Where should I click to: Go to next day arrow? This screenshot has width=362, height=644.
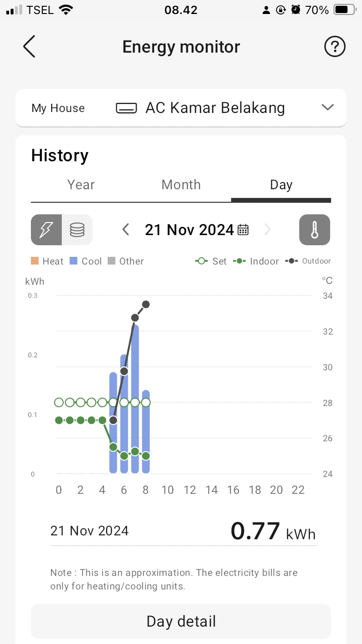click(x=267, y=230)
